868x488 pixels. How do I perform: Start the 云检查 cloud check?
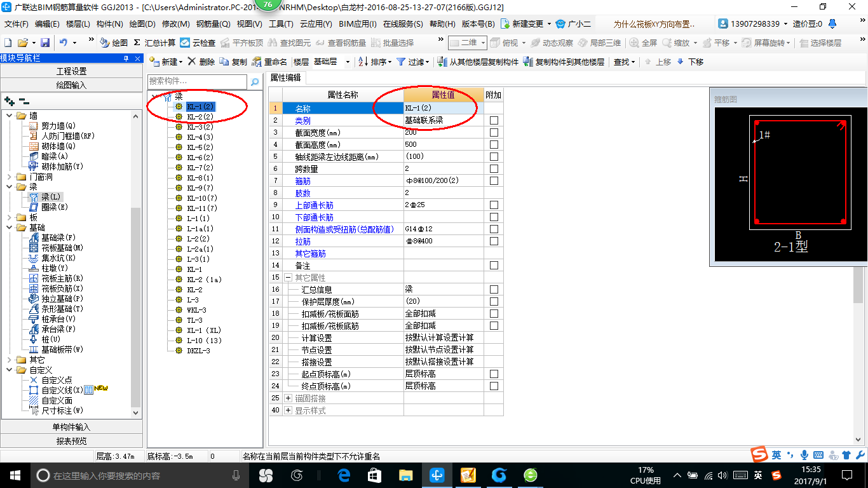click(x=198, y=43)
